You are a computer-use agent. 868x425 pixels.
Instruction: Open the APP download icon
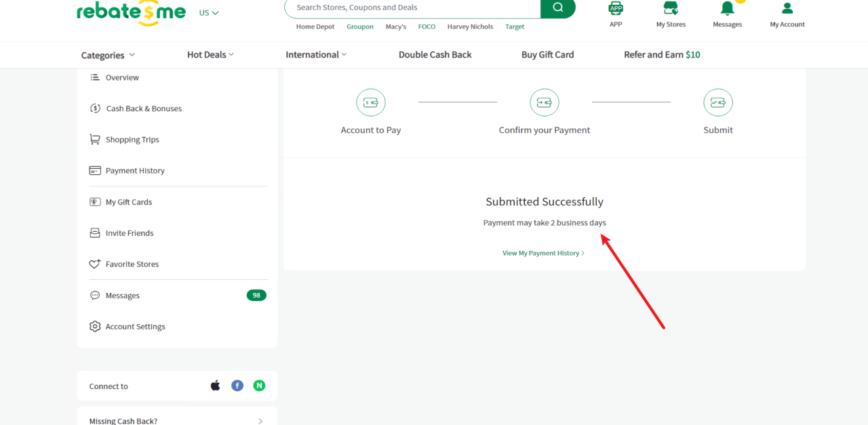[x=616, y=9]
